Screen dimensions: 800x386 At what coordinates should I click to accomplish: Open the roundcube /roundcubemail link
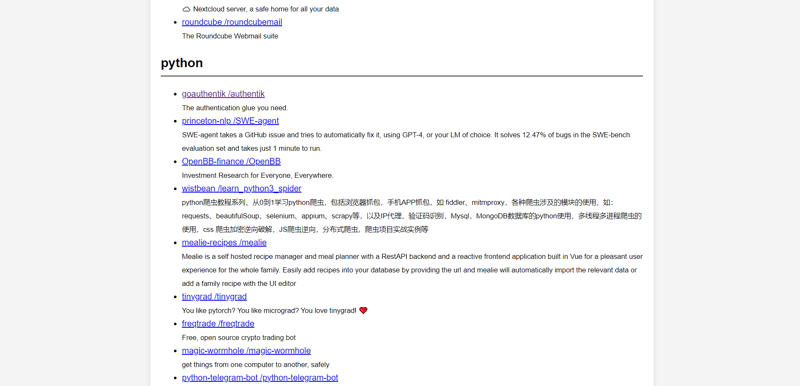pos(232,22)
